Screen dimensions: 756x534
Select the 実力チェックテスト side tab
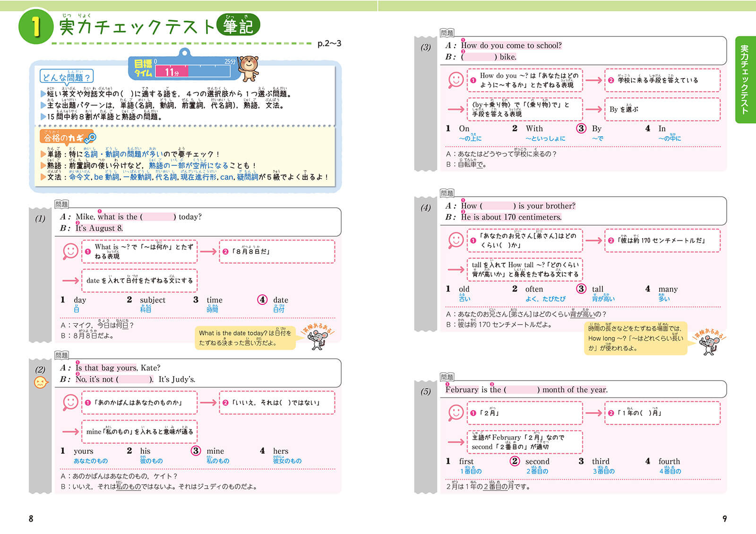745,79
